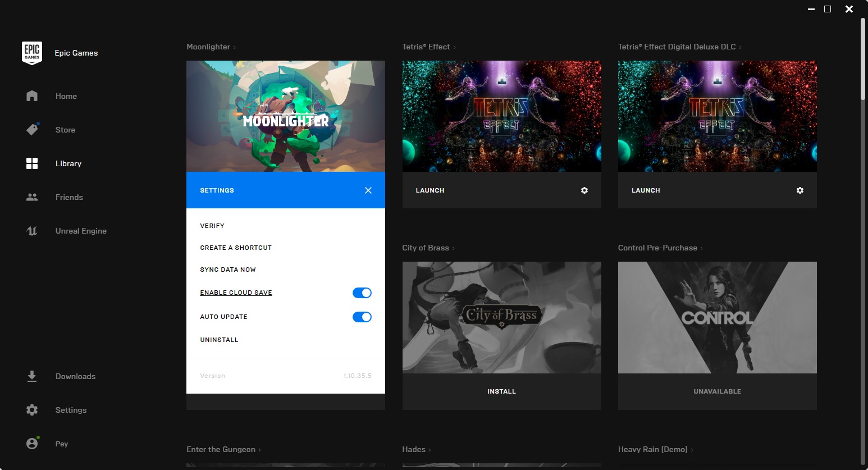Click Tetris Effect Deluxe DLC cover art
The image size is (868, 470).
tap(717, 116)
